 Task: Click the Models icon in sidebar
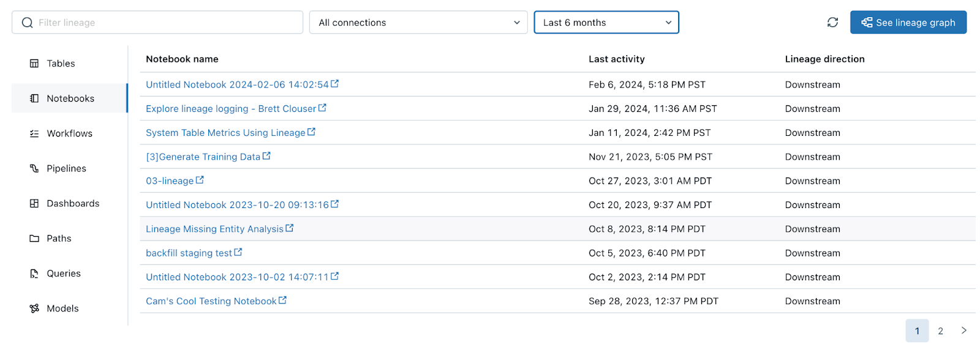pyautogui.click(x=34, y=308)
